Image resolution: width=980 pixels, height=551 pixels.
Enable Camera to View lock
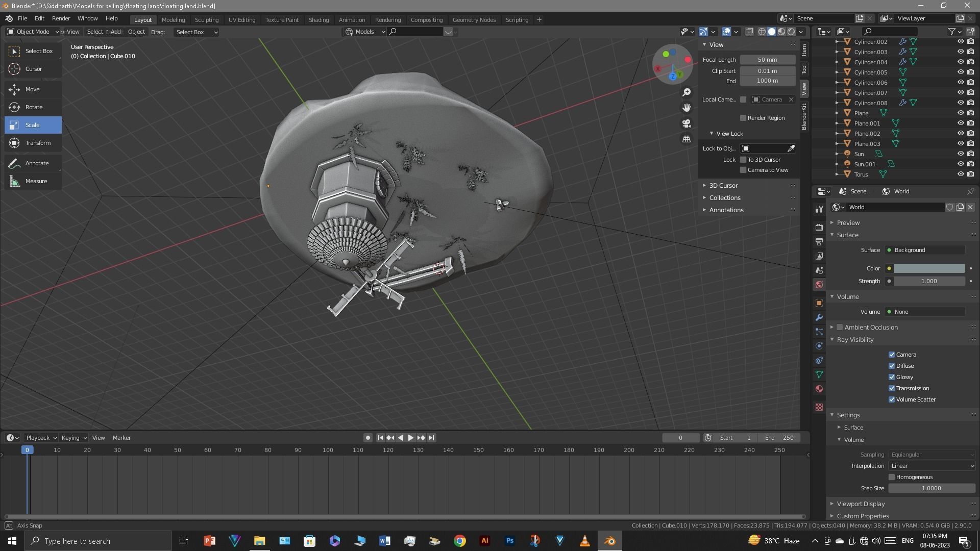coord(743,170)
